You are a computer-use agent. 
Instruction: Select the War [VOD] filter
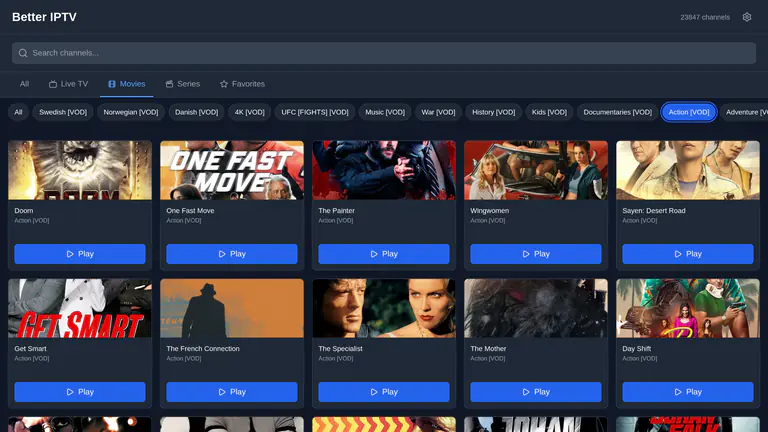[x=438, y=112]
